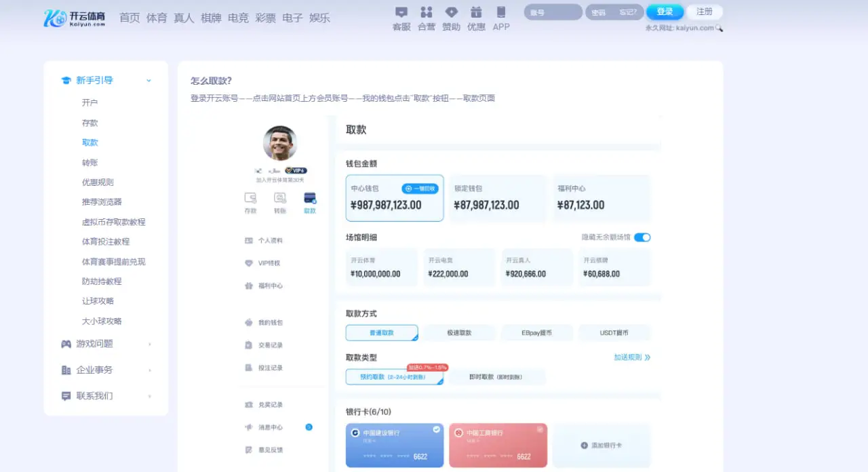
Task: Click the 合营 partnership icon
Action: point(426,17)
